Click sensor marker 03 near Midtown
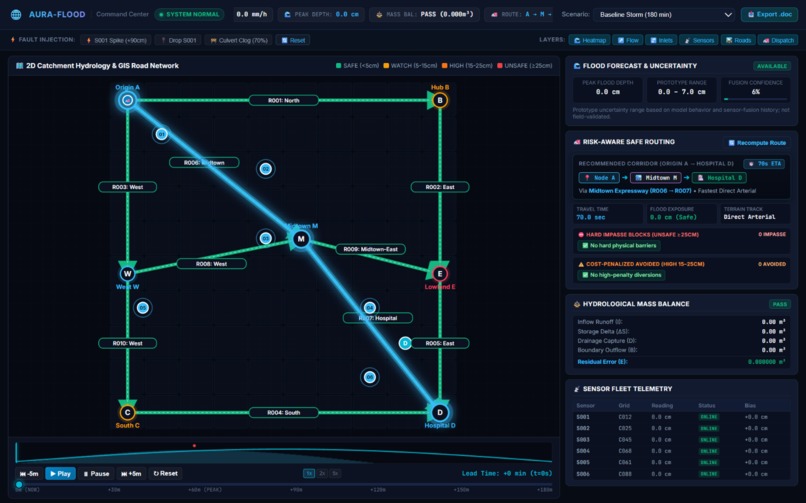806x503 pixels. point(265,238)
